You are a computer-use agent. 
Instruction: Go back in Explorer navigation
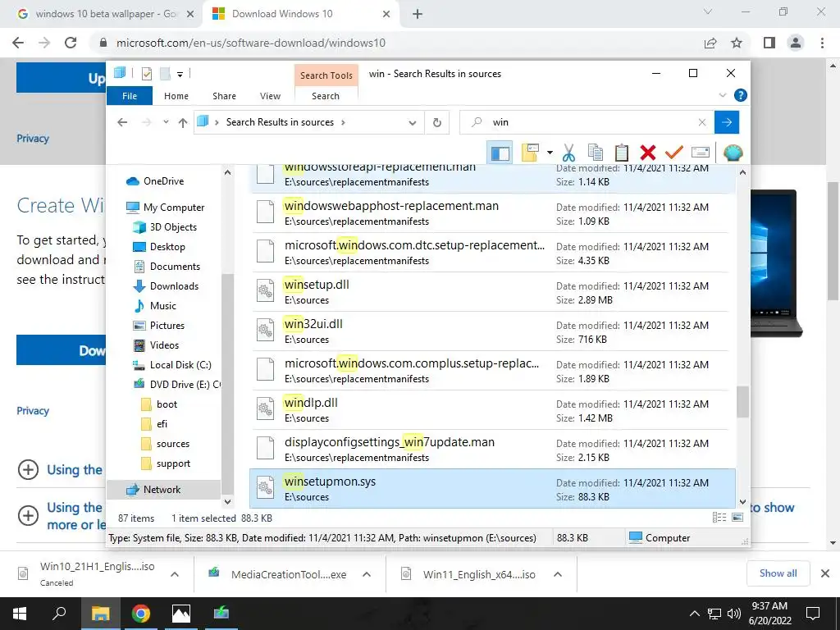[x=122, y=123]
